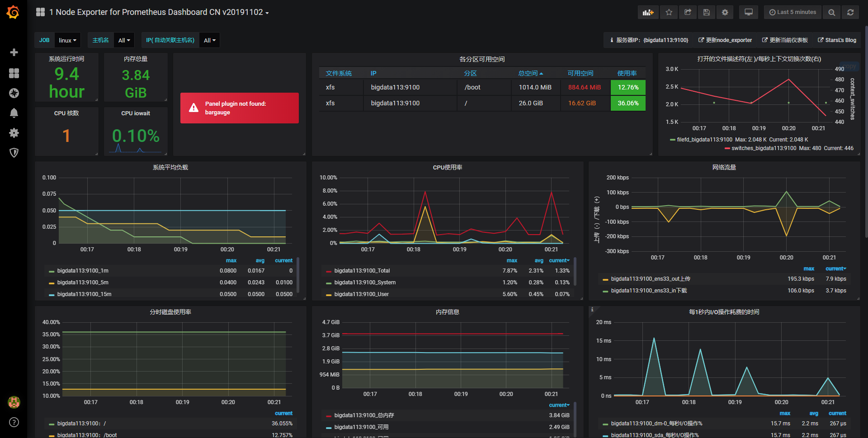Sort table by 文件系统 column

click(339, 73)
